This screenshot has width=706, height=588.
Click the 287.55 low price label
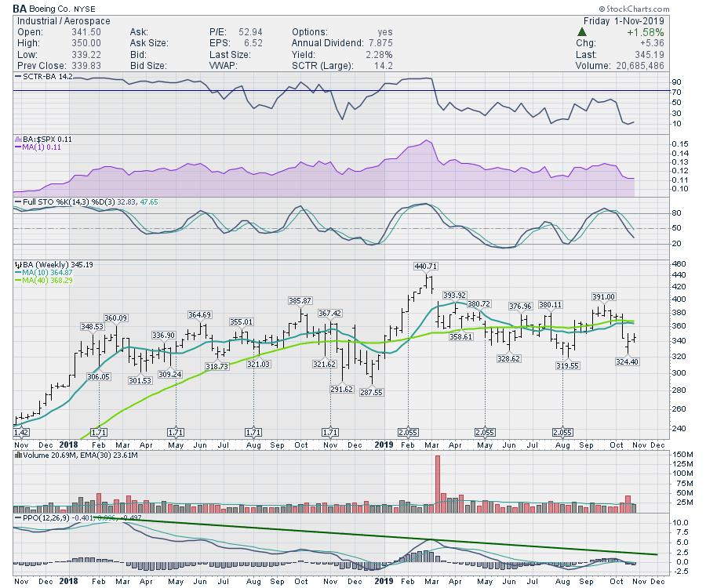pos(372,392)
